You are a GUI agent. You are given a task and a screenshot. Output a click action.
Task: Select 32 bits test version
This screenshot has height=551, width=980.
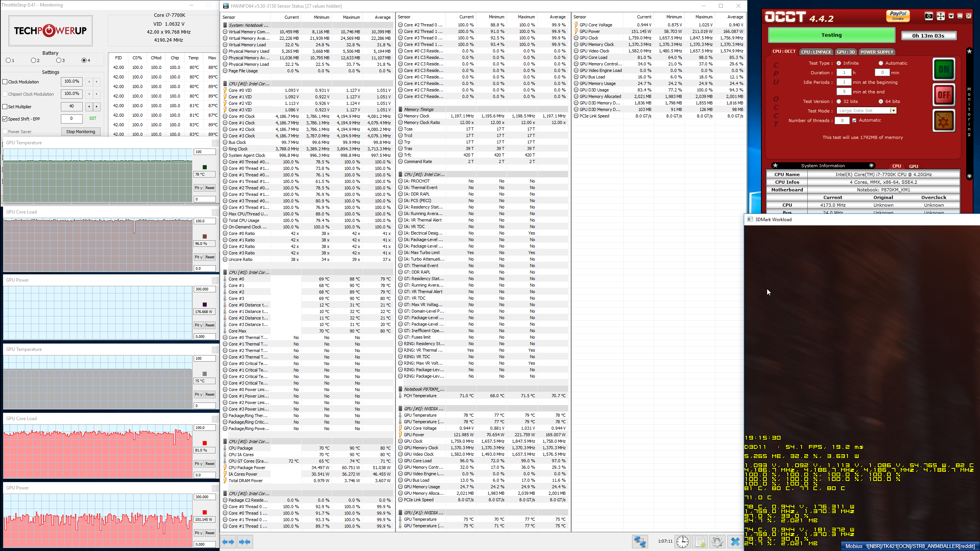[839, 102]
